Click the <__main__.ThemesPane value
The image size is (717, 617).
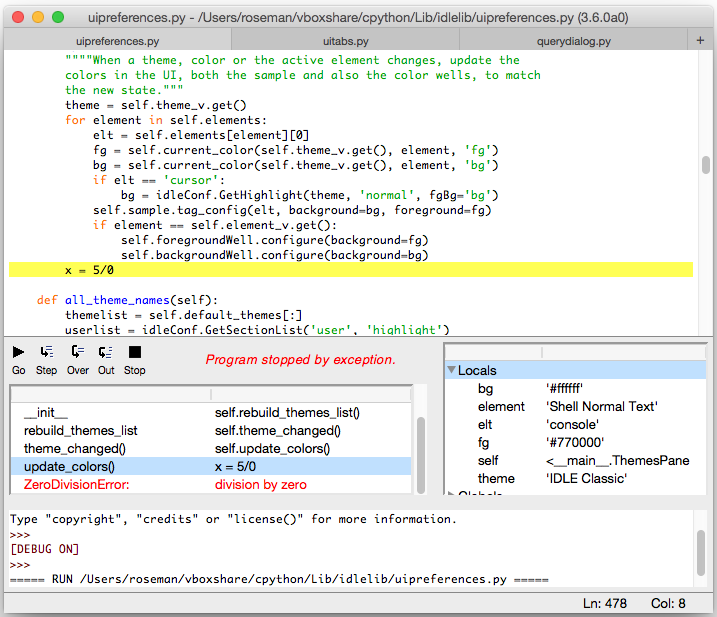pyautogui.click(x=617, y=460)
